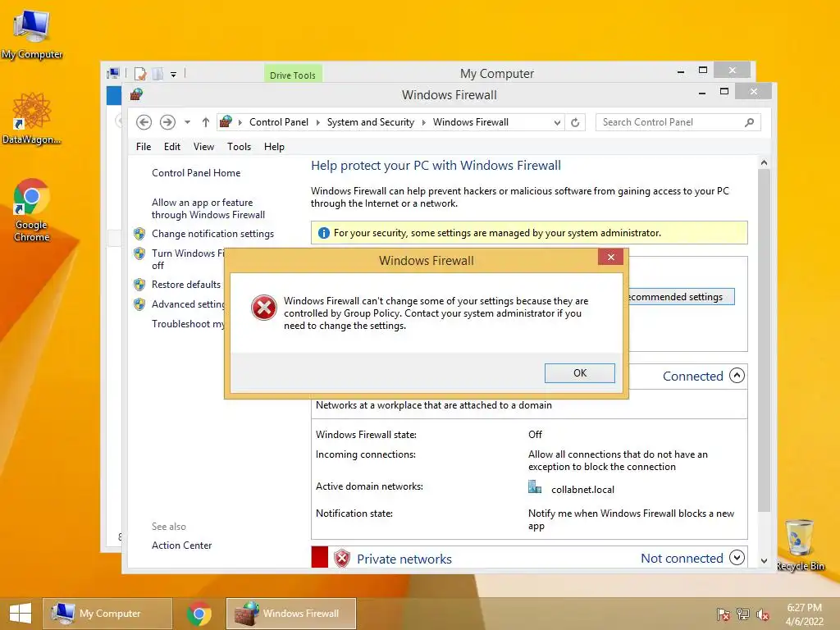Click the Windows Firewall title bar icon
The image size is (840, 630).
pos(136,95)
